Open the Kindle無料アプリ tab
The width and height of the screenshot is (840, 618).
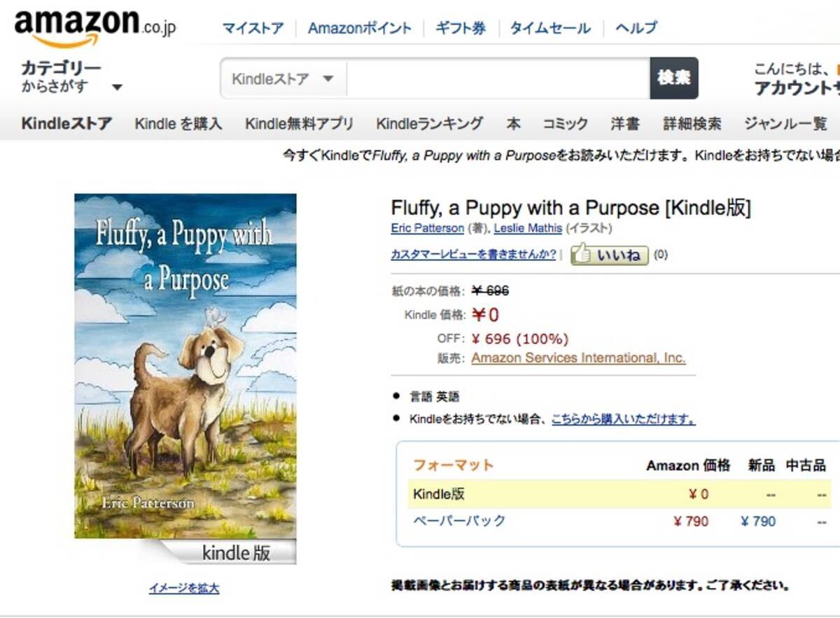(299, 124)
